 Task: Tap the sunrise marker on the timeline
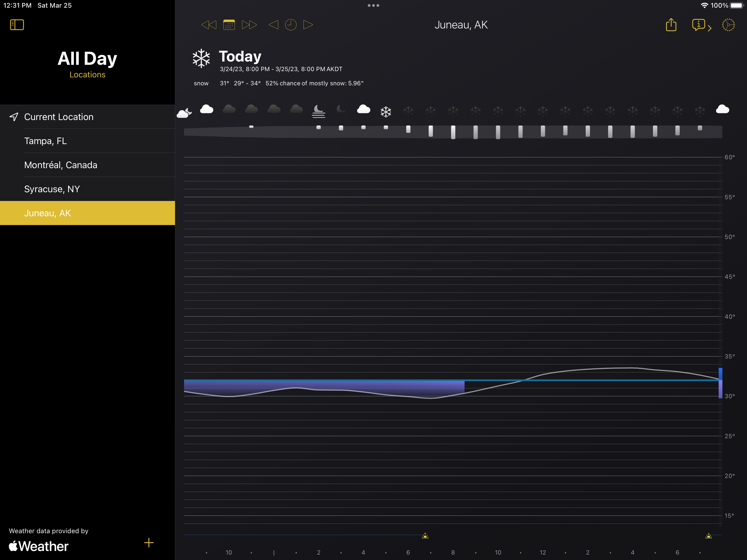point(425,536)
